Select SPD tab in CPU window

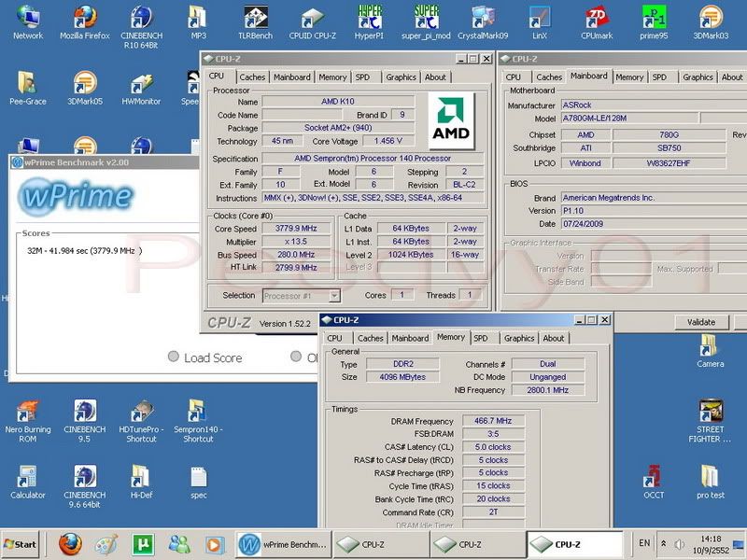pyautogui.click(x=362, y=77)
